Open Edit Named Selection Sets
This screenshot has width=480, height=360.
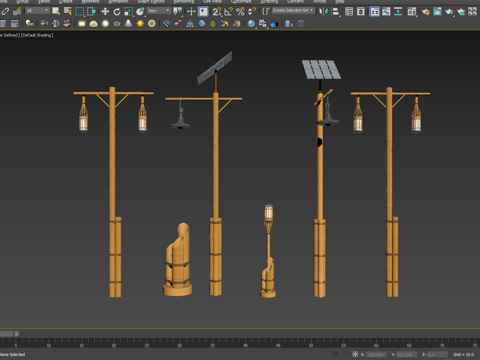pyautogui.click(x=266, y=12)
